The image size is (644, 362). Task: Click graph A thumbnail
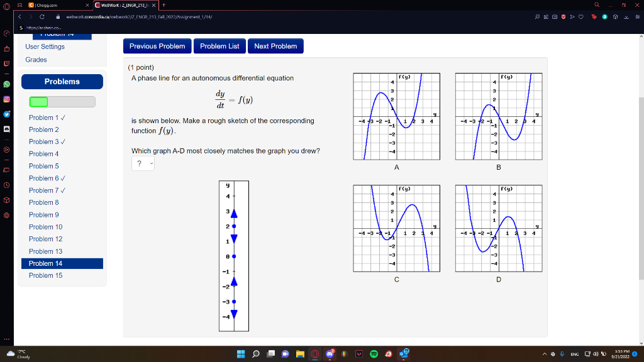(x=396, y=116)
